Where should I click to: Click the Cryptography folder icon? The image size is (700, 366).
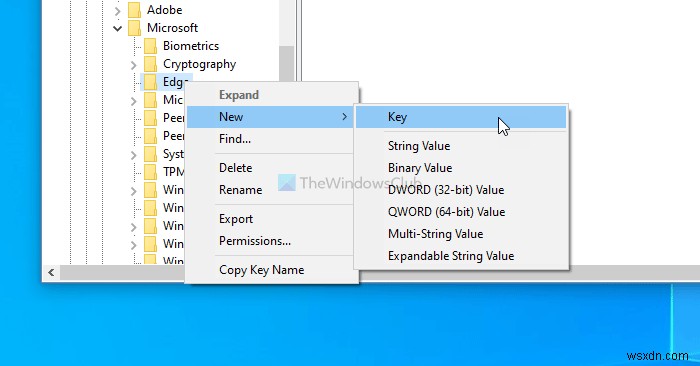[150, 64]
